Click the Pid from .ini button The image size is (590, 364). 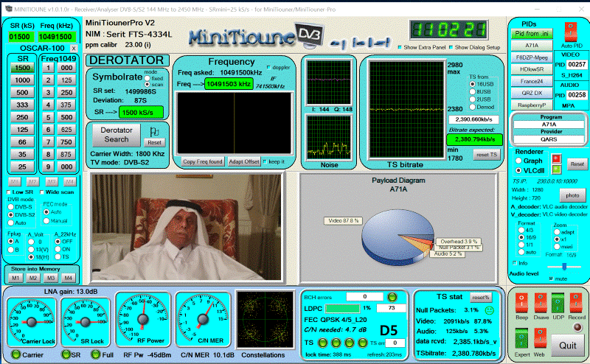532,33
